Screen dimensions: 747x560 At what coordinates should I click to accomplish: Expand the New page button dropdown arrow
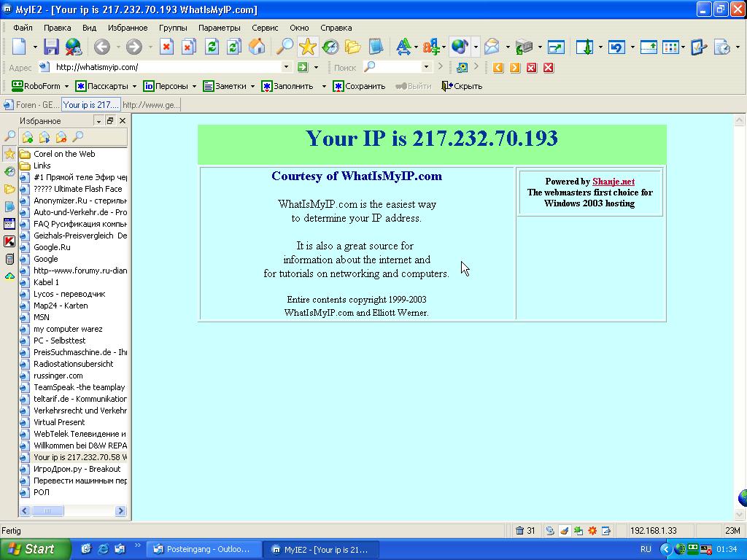(35, 47)
